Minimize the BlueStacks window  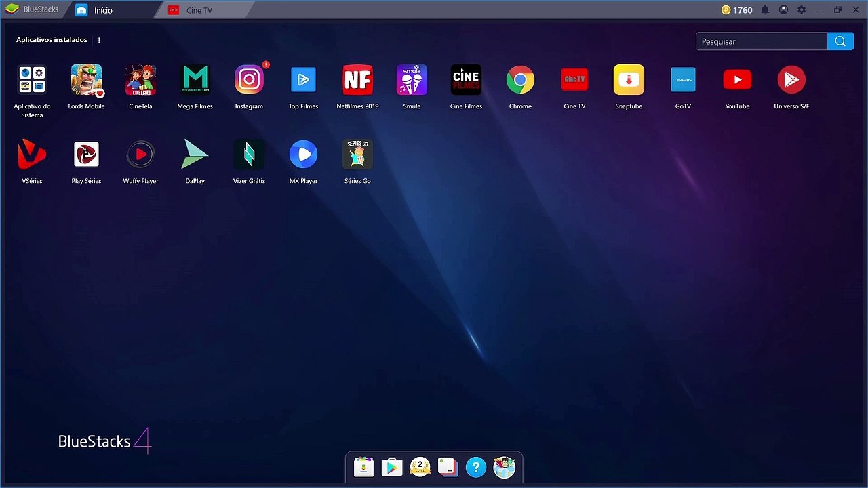tap(820, 10)
